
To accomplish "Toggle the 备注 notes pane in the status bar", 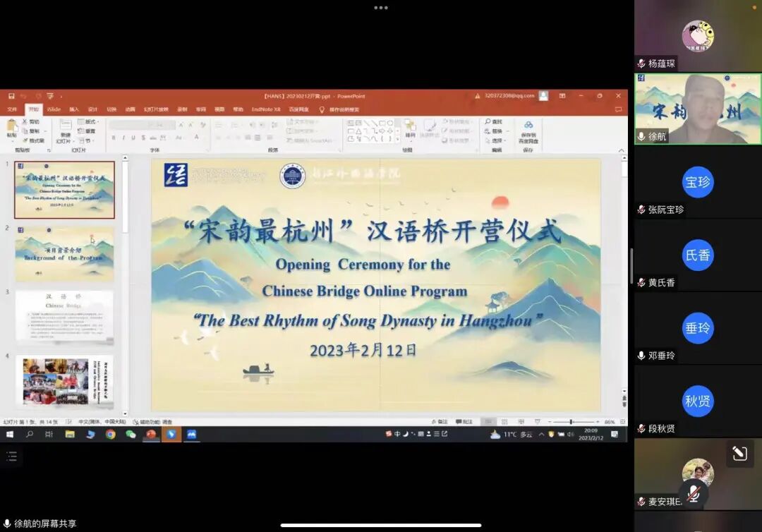I will (x=439, y=421).
